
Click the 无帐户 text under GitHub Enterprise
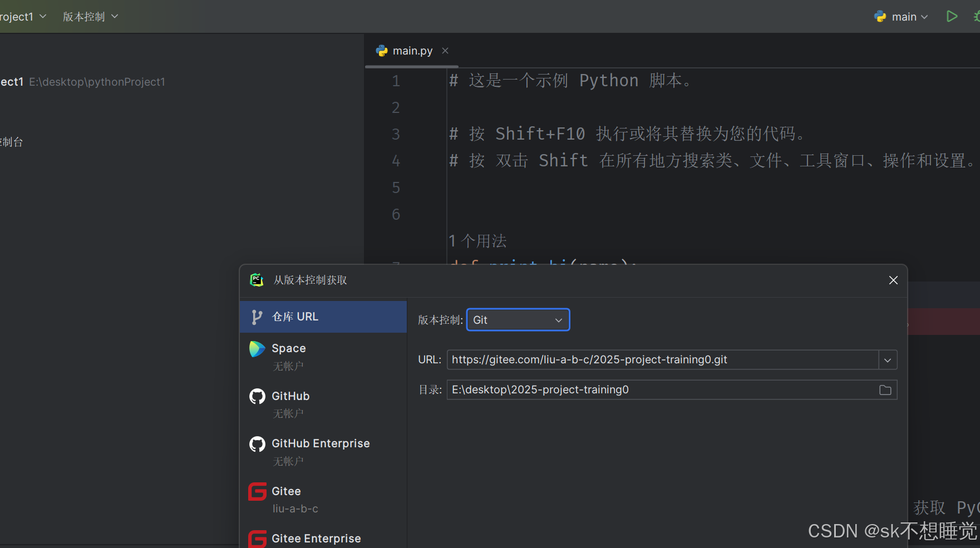[288, 461]
